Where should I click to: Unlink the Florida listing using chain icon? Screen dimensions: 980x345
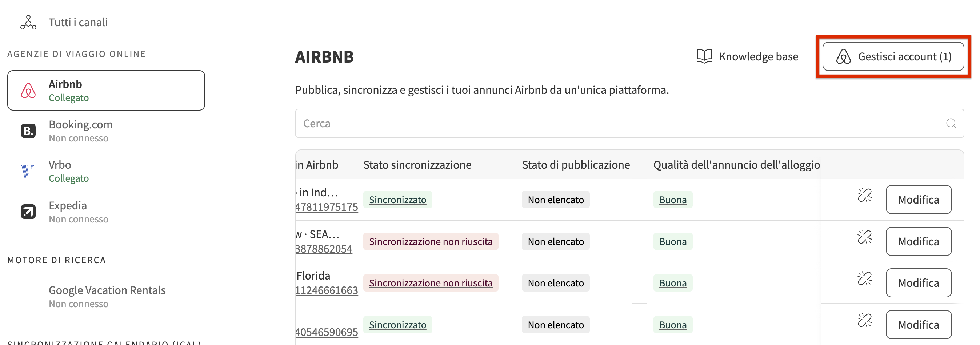[x=864, y=279]
